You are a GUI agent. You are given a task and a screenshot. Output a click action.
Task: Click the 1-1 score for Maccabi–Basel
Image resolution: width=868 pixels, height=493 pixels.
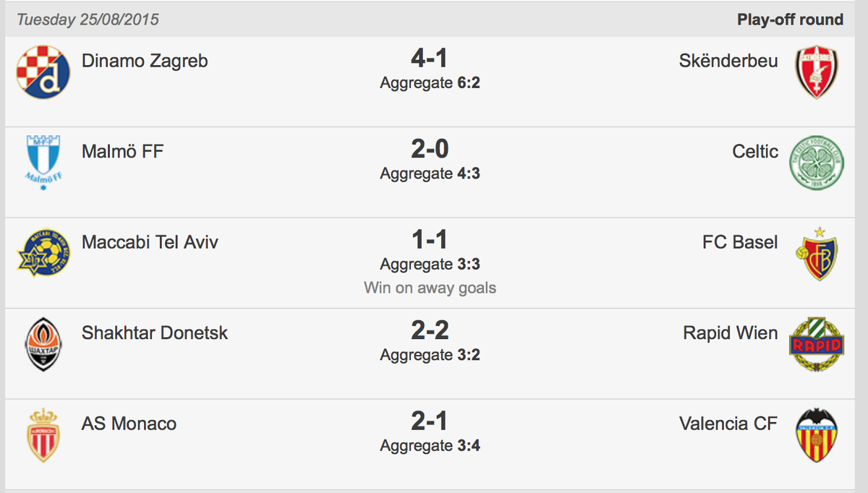pos(430,240)
